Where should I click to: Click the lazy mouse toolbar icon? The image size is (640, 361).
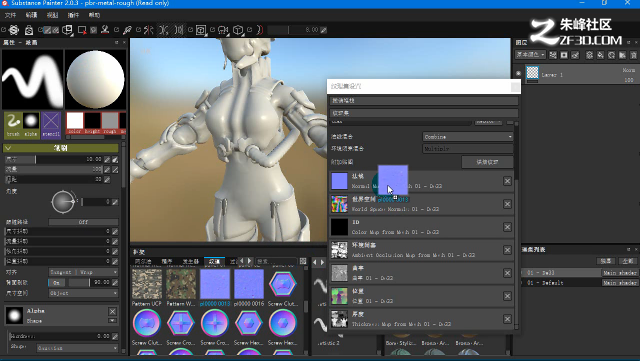pyautogui.click(x=164, y=30)
